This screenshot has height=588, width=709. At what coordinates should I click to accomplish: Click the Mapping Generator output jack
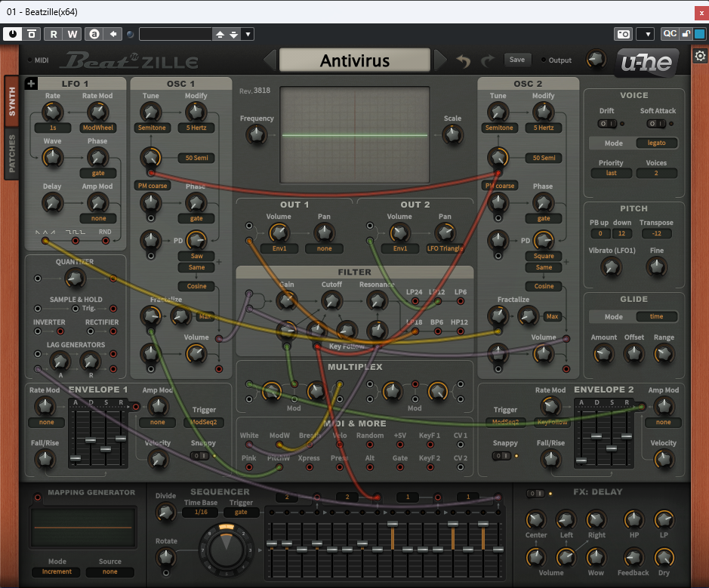(x=38, y=497)
